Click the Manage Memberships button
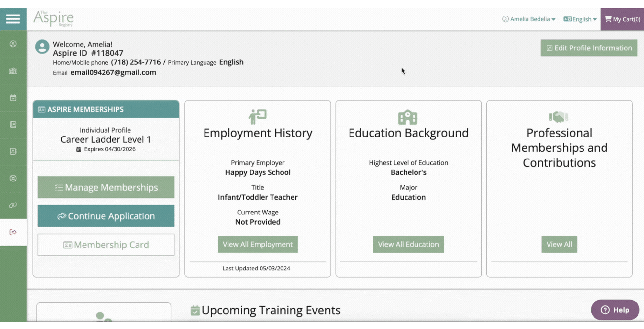644x329 pixels. point(106,187)
